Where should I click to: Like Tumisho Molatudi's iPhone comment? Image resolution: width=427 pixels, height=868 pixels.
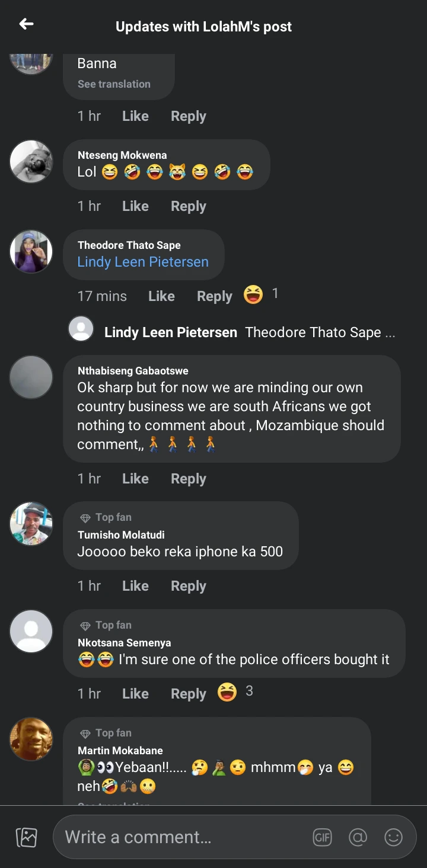tap(135, 586)
